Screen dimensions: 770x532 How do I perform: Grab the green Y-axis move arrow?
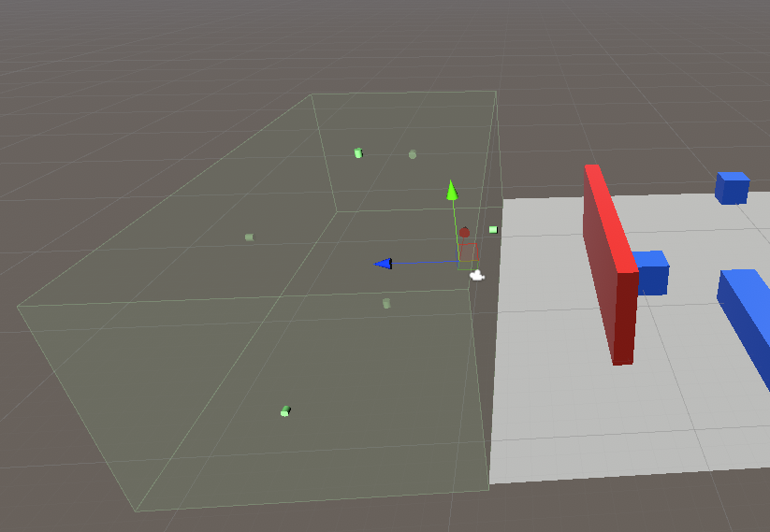[x=452, y=191]
